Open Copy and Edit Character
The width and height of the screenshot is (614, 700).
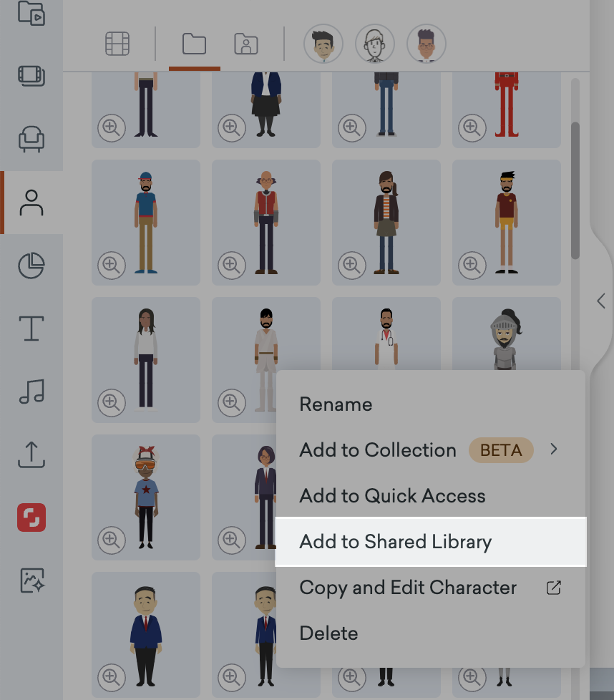(x=407, y=588)
